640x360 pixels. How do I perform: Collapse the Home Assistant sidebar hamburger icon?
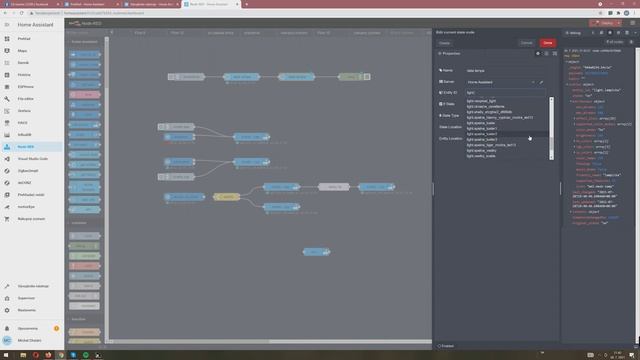(x=7, y=24)
